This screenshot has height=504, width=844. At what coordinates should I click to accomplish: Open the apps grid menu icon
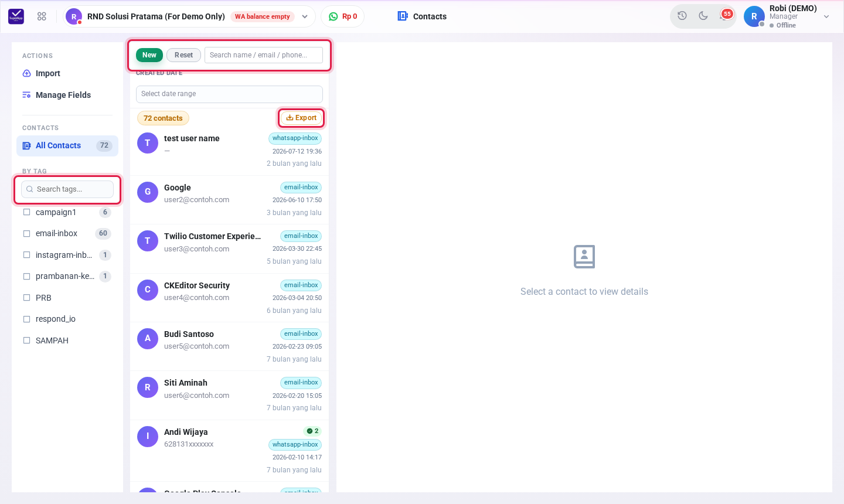(x=42, y=16)
